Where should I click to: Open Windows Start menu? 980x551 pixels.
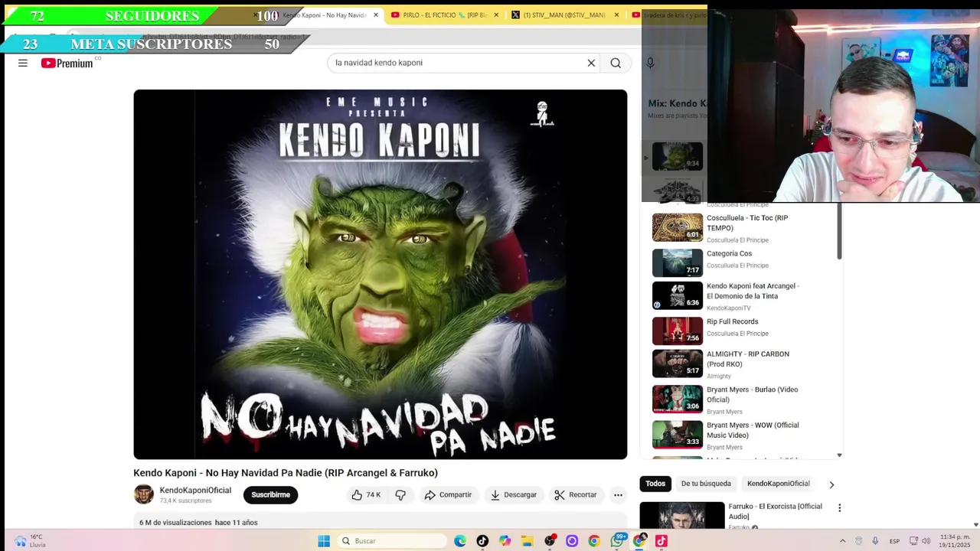point(324,541)
